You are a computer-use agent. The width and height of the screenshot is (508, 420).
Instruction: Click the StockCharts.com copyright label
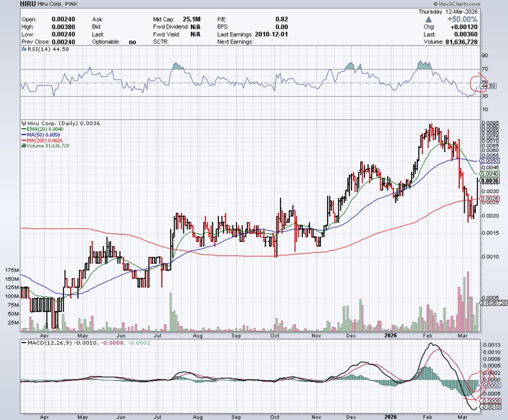click(x=457, y=4)
